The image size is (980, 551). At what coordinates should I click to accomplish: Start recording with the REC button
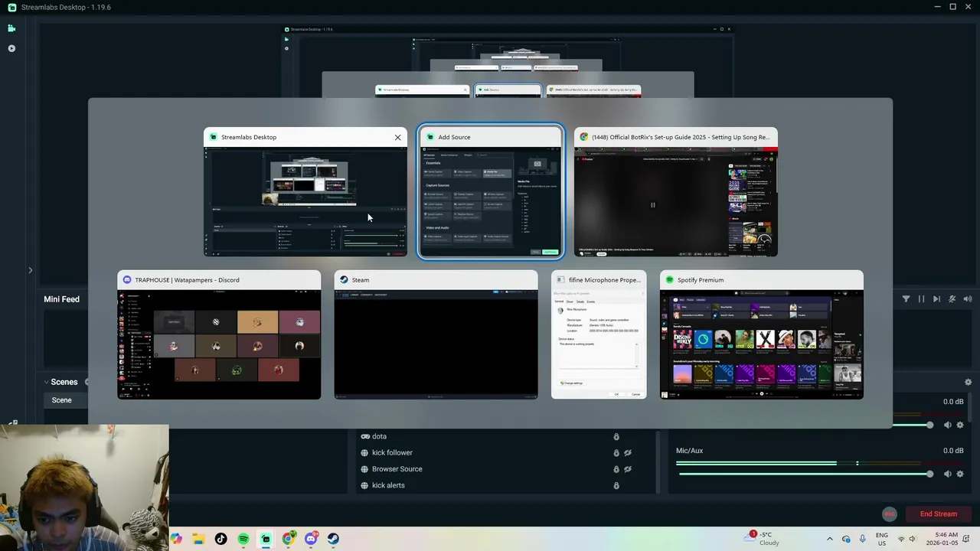889,514
